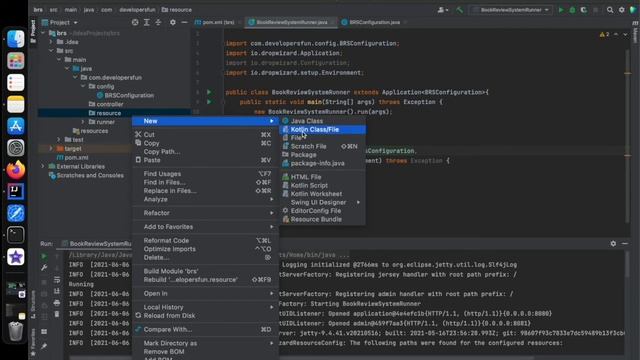Collapse the main folder node

pyautogui.click(x=59, y=60)
